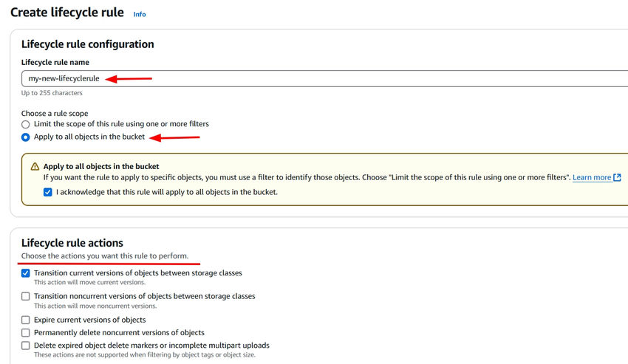The width and height of the screenshot is (628, 364).
Task: Enable Permanently delete noncurrent versions of objects
Action: [26, 333]
